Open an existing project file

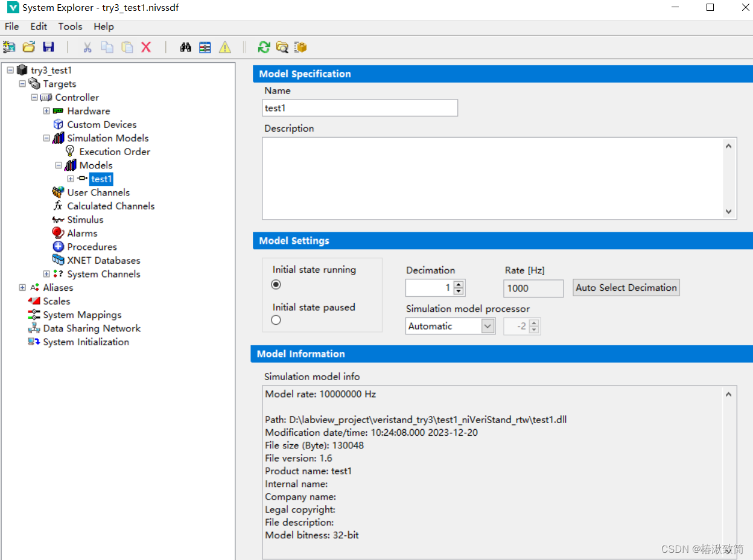[x=28, y=46]
